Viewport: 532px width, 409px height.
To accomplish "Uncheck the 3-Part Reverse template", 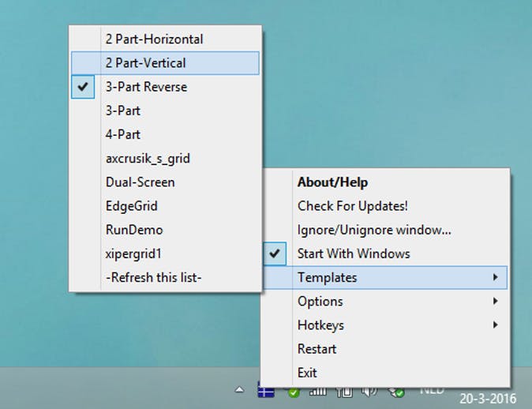I will pos(165,87).
